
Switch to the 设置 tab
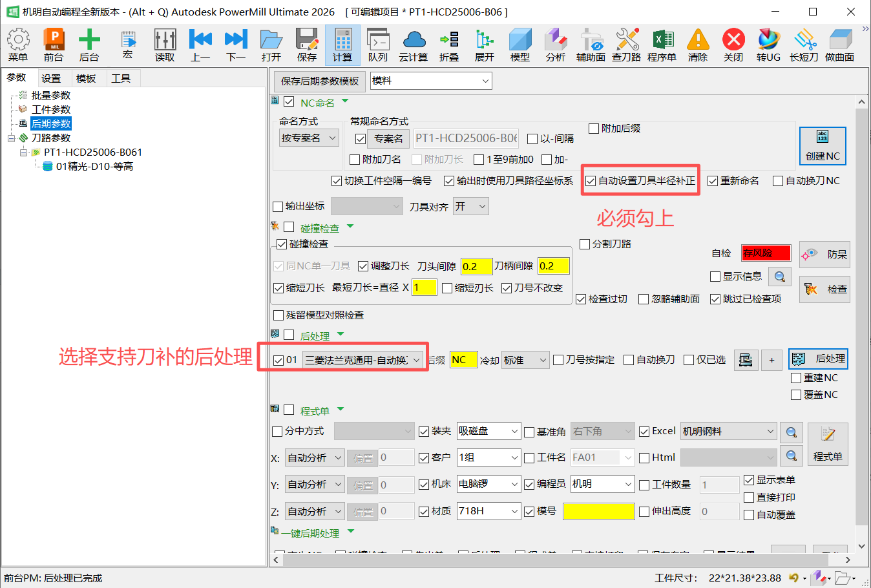[51, 79]
